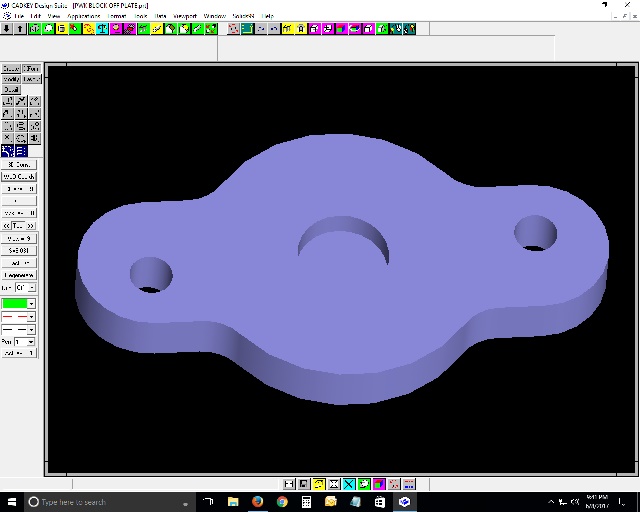Click the green color swatch
The height and width of the screenshot is (512, 640).
[x=14, y=303]
